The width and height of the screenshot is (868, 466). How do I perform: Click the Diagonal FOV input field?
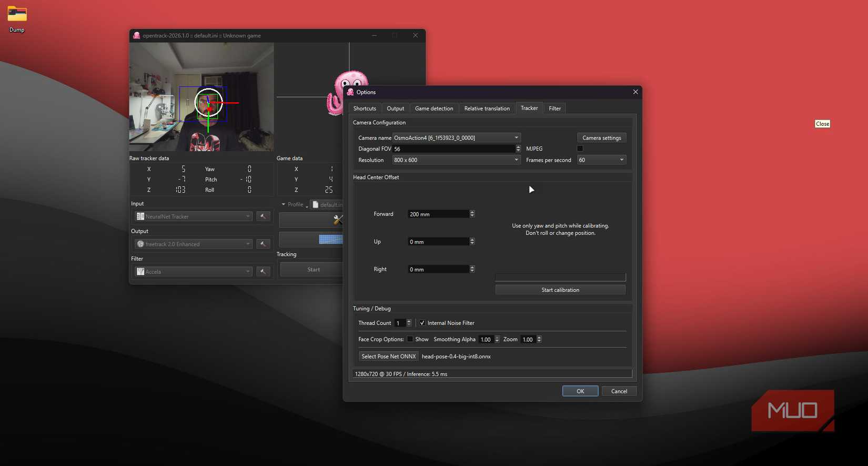[454, 148]
